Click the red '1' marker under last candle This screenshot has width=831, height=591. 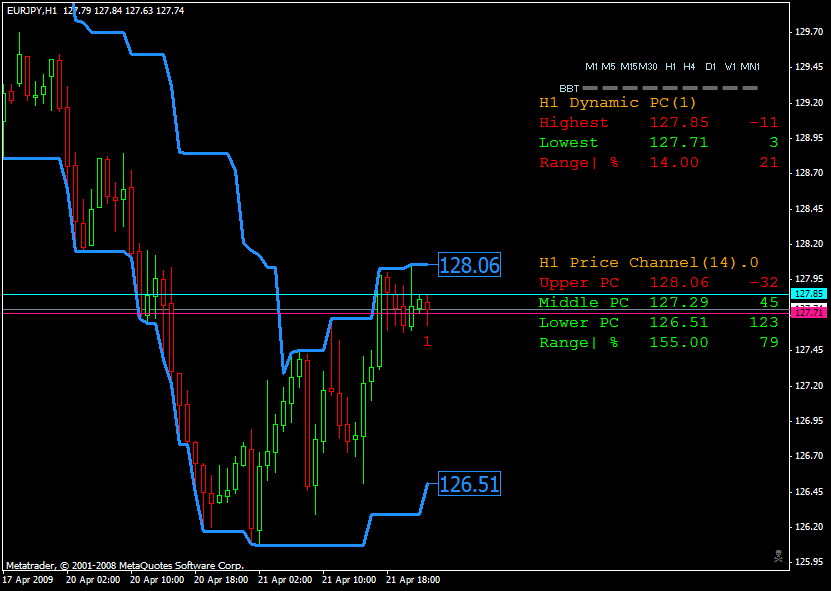point(427,342)
